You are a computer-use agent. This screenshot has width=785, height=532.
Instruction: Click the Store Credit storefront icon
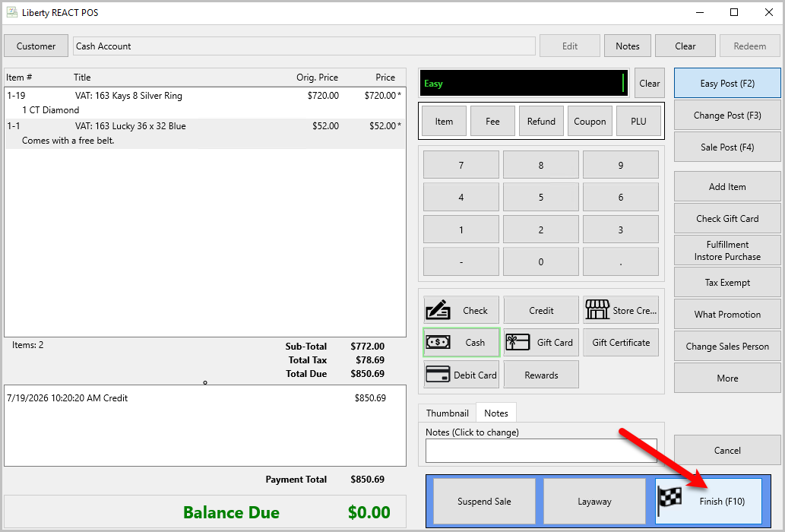(597, 310)
